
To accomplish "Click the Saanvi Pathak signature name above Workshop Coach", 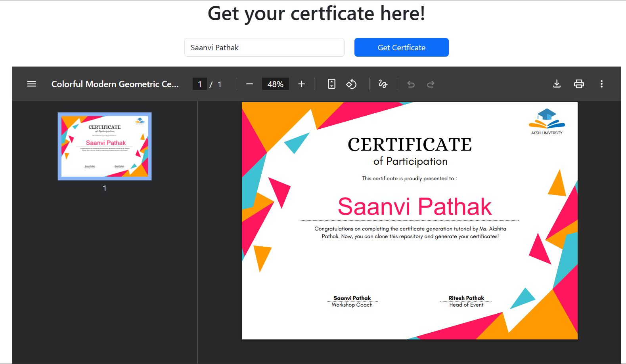I will coord(352,298).
